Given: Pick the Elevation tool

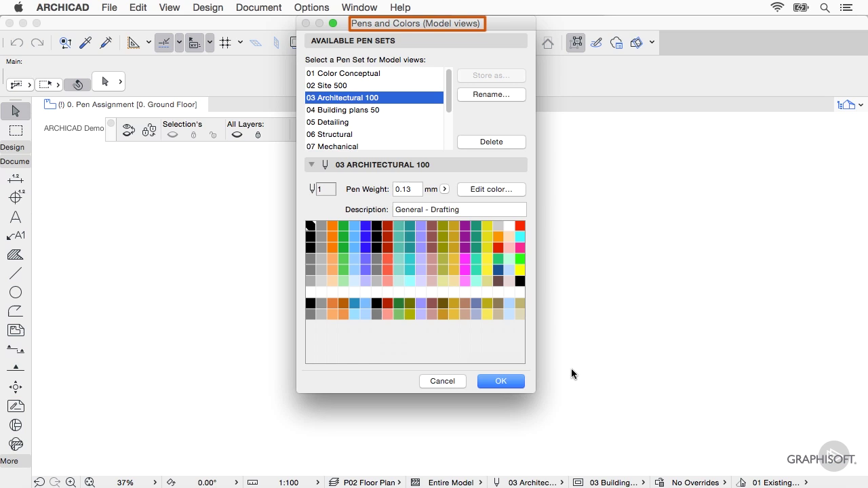Looking at the screenshot, I should [x=16, y=368].
